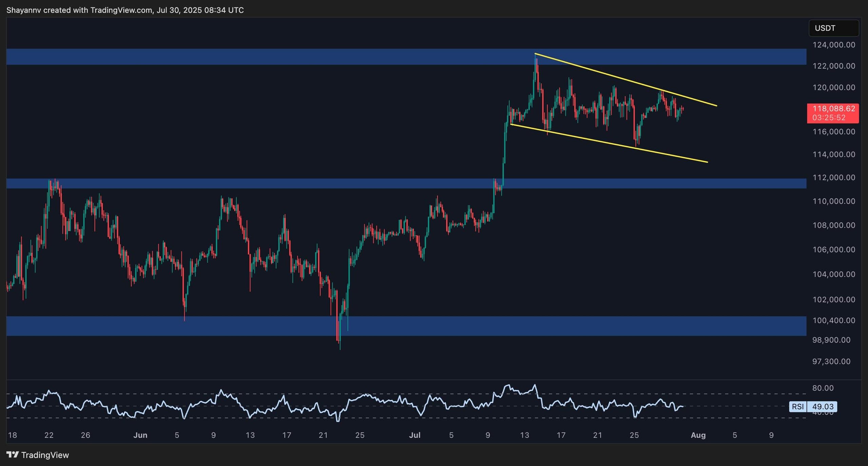Click the Jul label on time axis
868x466 pixels.
coord(414,435)
